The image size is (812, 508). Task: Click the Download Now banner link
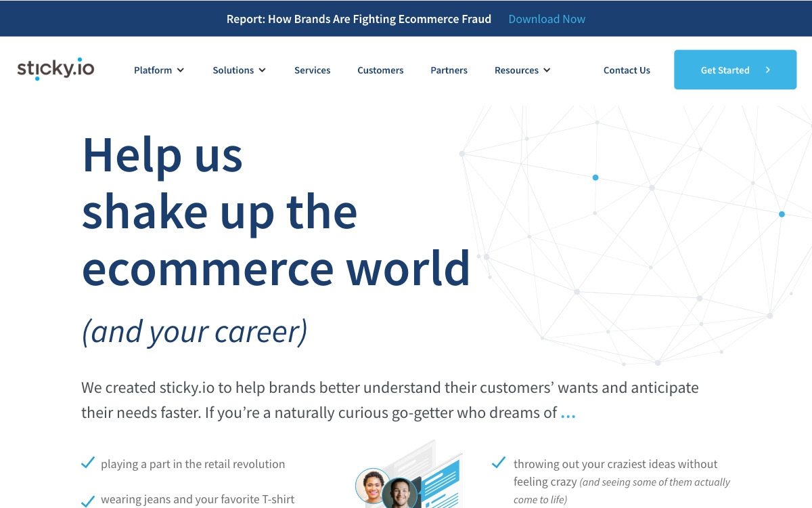pyautogui.click(x=547, y=19)
